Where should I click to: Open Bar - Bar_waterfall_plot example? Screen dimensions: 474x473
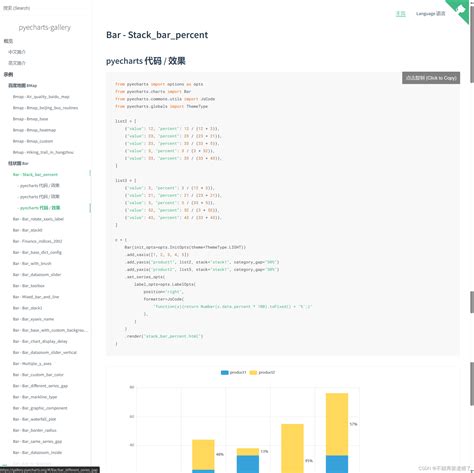35,419
